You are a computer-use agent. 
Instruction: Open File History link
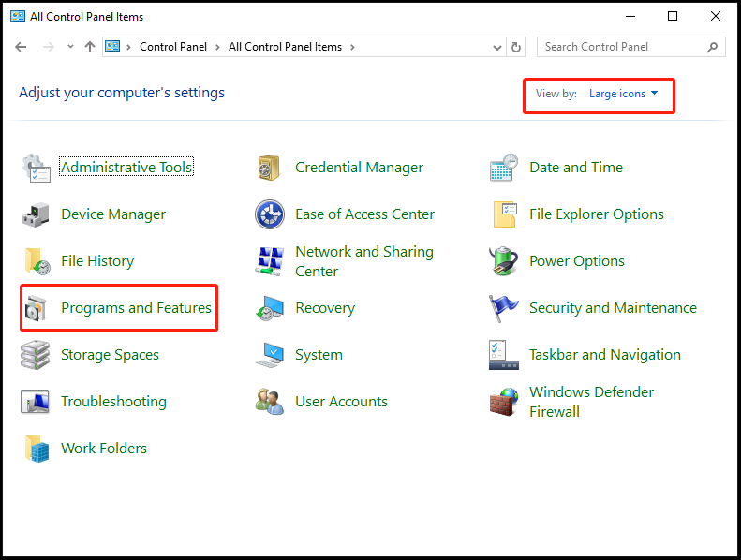97,261
